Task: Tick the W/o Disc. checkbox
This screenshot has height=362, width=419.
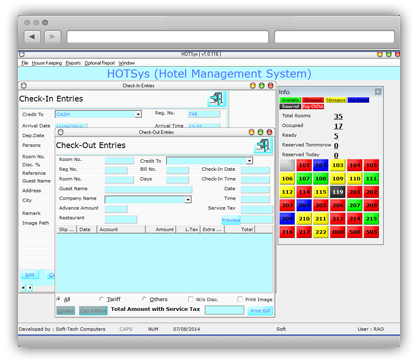Action: click(190, 299)
